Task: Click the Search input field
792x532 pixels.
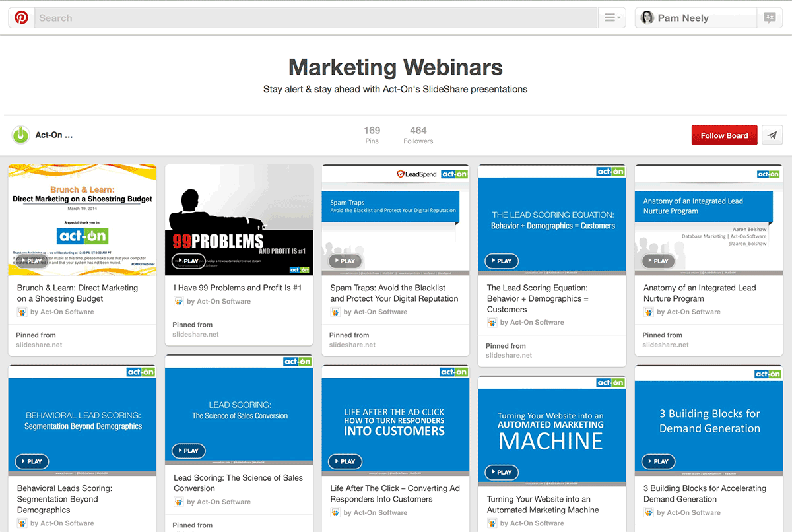Action: click(317, 18)
